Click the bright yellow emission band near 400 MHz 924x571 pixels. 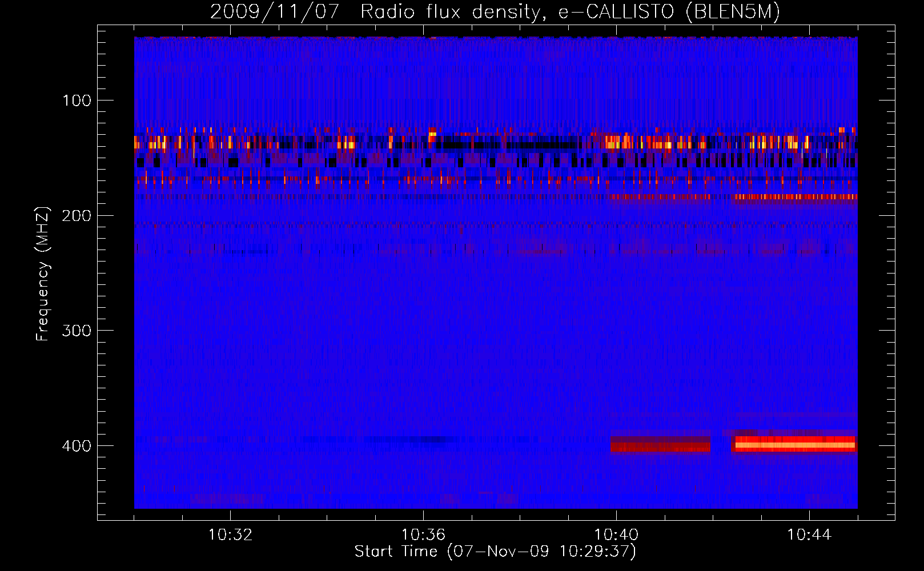coord(794,444)
